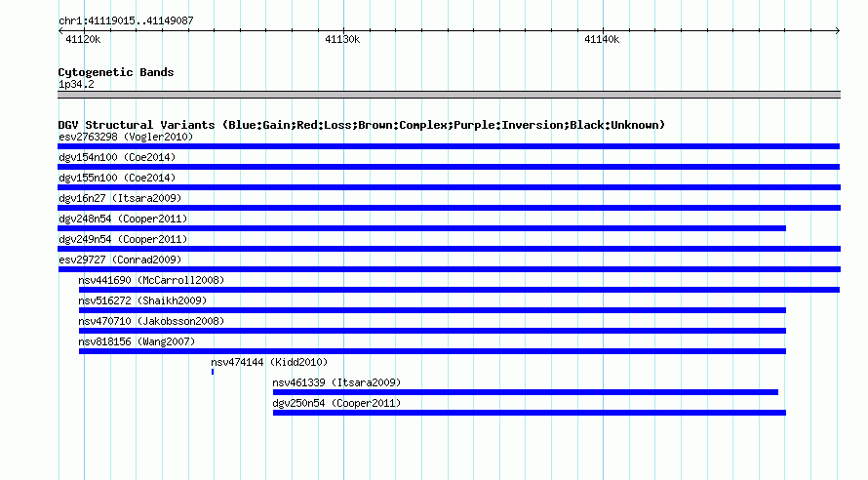
Task: Click the esv2763298 (Vogler2010) variant label
Action: 126,137
